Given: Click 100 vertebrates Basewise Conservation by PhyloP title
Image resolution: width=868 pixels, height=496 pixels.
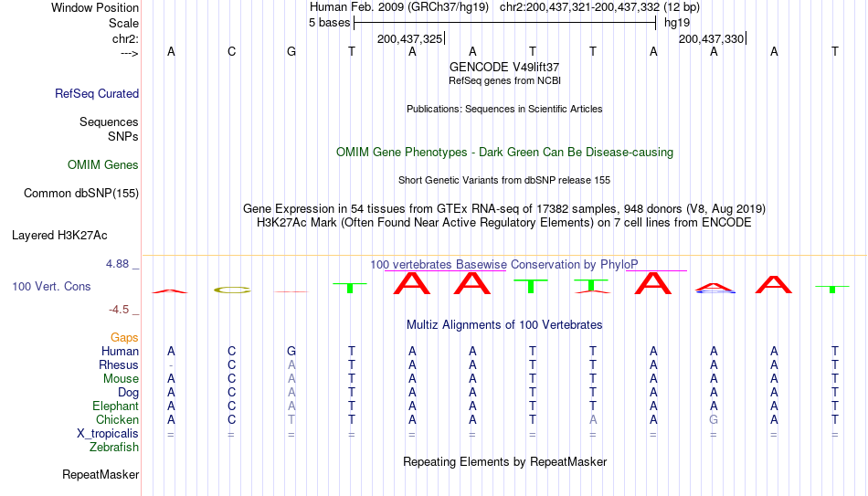Looking at the screenshot, I should pos(504,265).
